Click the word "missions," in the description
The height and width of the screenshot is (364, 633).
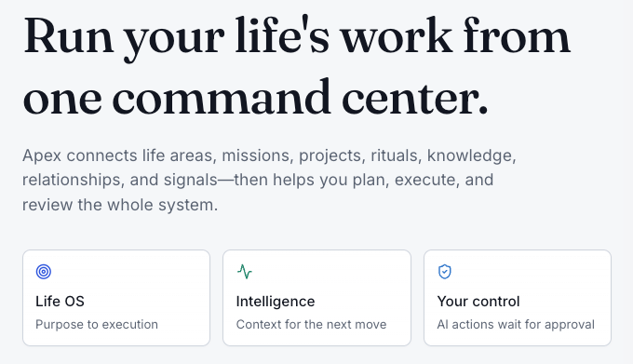coord(258,155)
